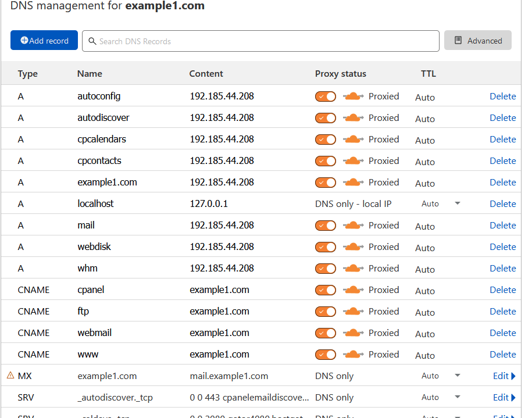Click the orange cloud icon for www
The image size is (532, 418).
(353, 355)
